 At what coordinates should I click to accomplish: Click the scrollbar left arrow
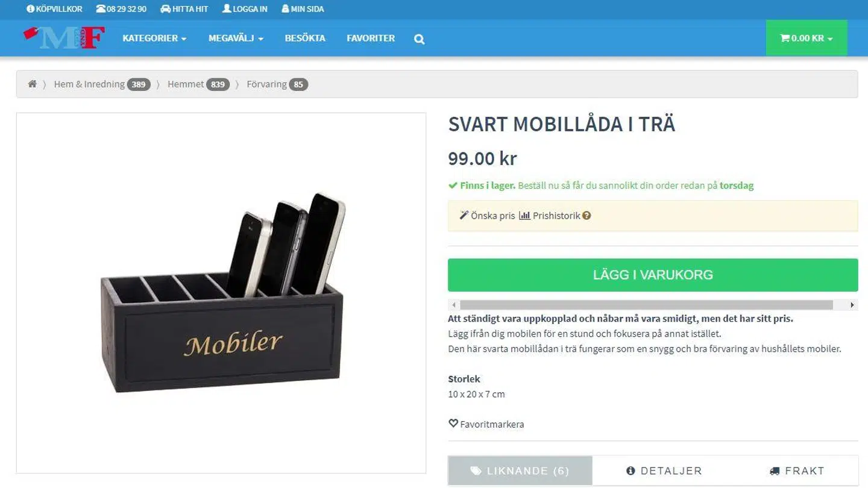coord(454,305)
